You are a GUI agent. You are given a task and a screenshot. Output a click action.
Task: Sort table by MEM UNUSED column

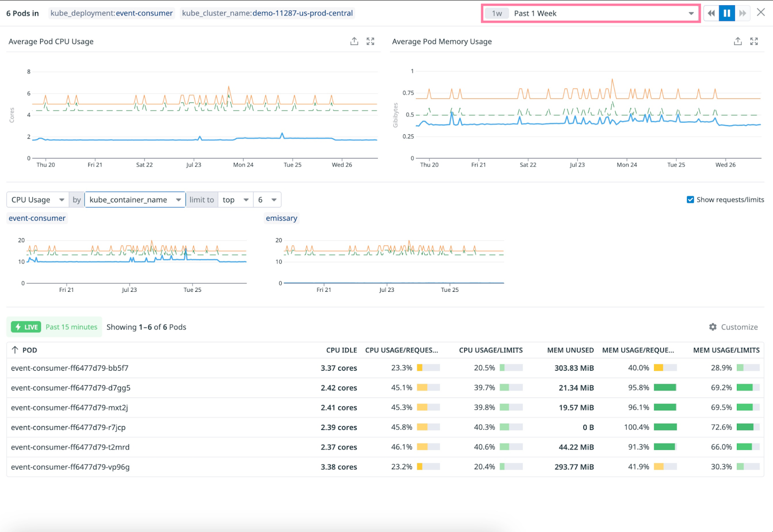pyautogui.click(x=570, y=350)
